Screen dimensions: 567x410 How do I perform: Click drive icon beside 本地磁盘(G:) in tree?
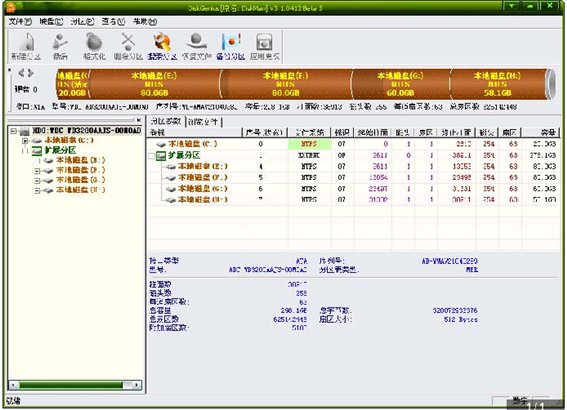pos(48,180)
